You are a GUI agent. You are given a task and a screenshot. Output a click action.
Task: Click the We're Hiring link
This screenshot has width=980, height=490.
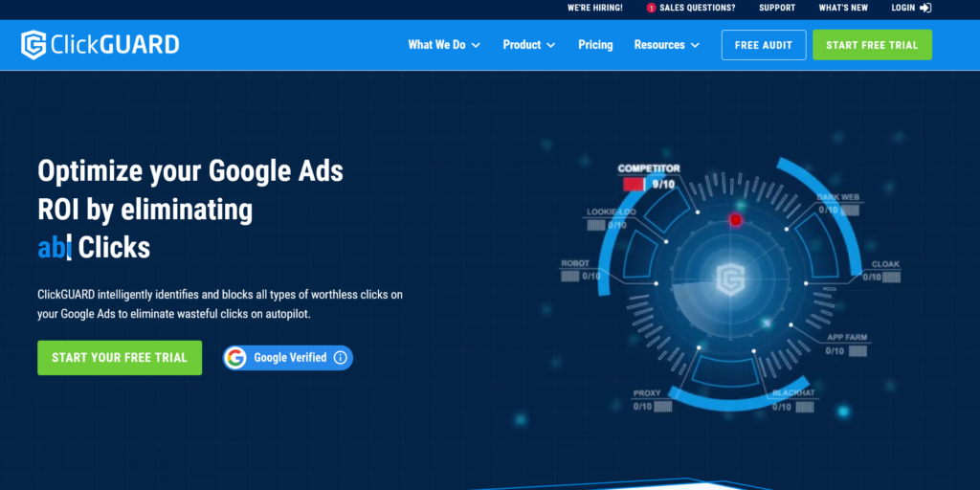coord(594,8)
